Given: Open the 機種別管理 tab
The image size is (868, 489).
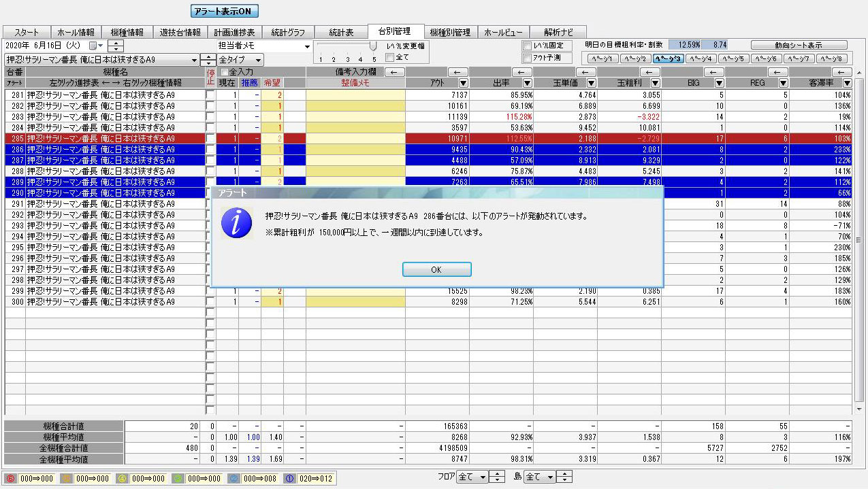Looking at the screenshot, I should pos(450,32).
